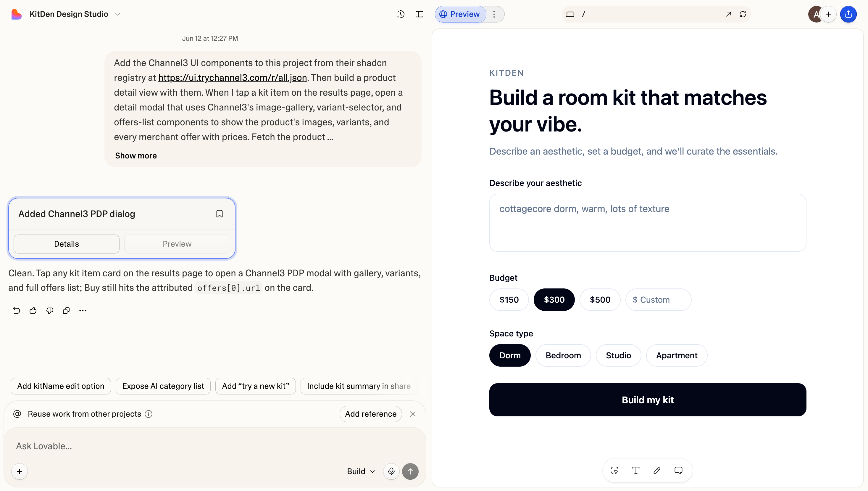Viewport: 868px width, 491px height.
Task: Click the Custom budget input field
Action: click(x=658, y=299)
